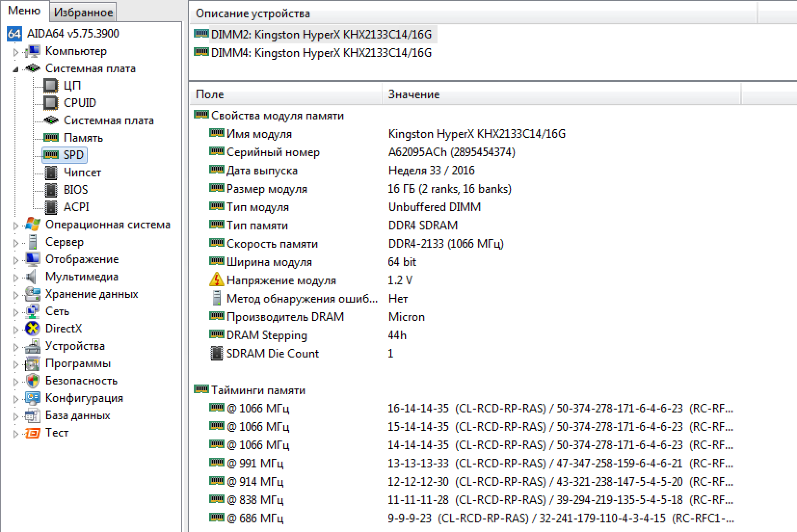The image size is (797, 532).
Task: Open the Память tree item label
Action: (x=83, y=138)
